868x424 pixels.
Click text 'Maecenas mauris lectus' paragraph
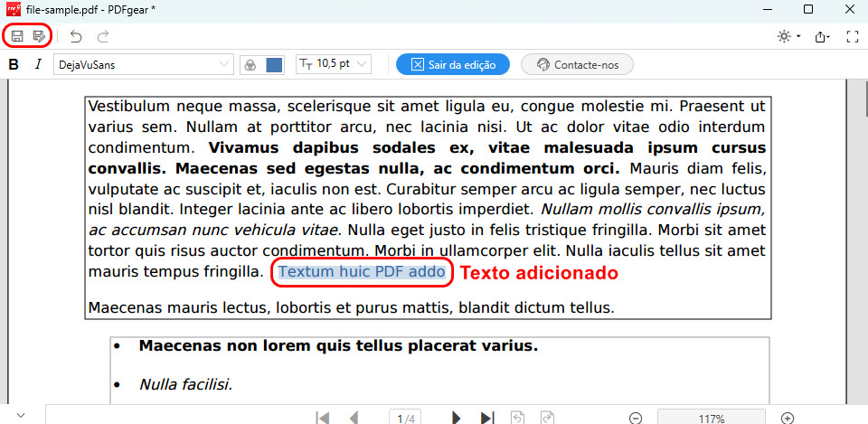point(351,307)
